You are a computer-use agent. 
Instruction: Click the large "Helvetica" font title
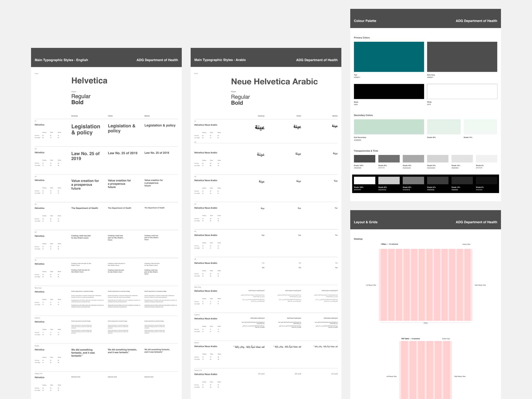click(89, 80)
